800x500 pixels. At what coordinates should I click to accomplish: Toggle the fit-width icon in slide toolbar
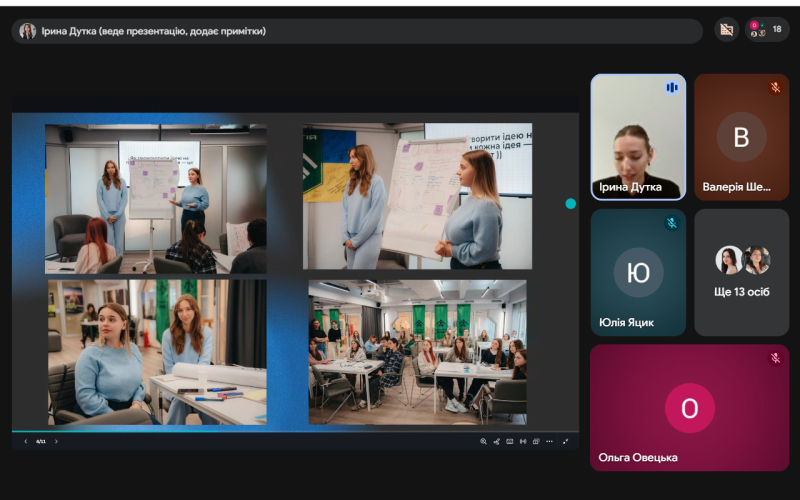coord(523,441)
